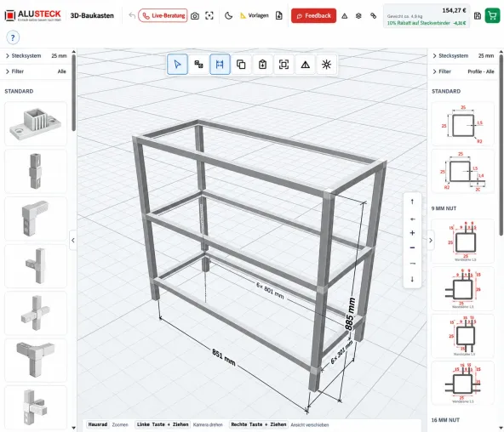Select the profile with two left flanges

pyautogui.click(x=463, y=288)
